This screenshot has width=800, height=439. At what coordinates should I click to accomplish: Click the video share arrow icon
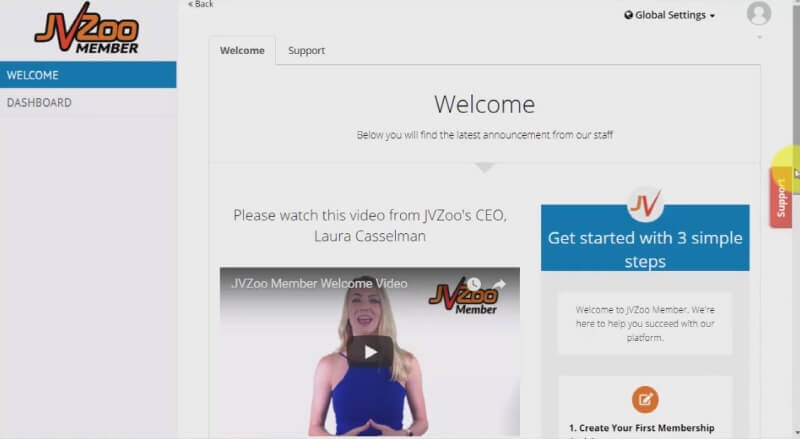coord(498,284)
